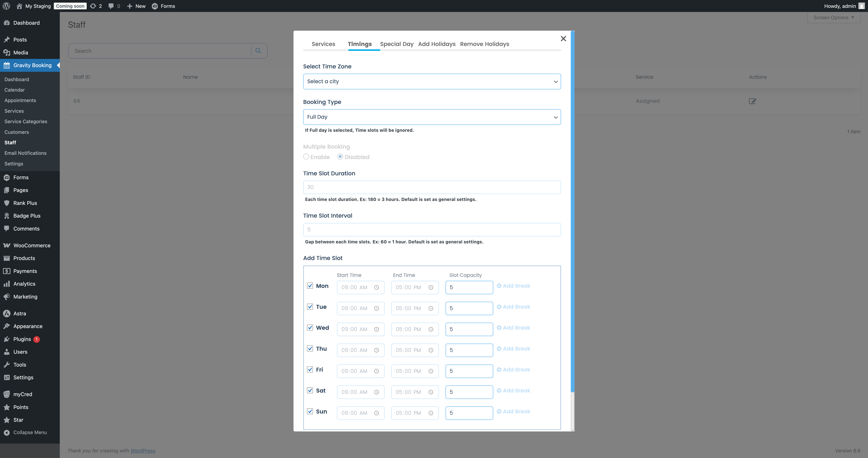Click the staff search magnifier icon

pyautogui.click(x=258, y=51)
